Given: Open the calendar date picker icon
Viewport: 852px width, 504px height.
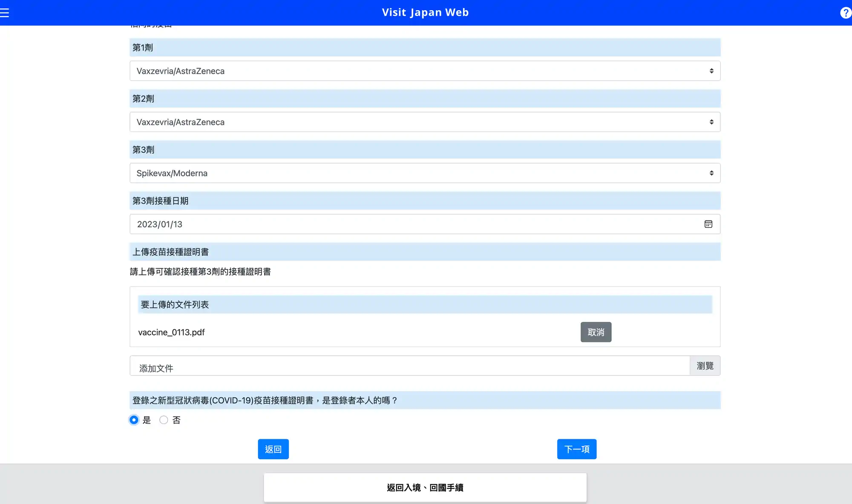Looking at the screenshot, I should pyautogui.click(x=708, y=224).
